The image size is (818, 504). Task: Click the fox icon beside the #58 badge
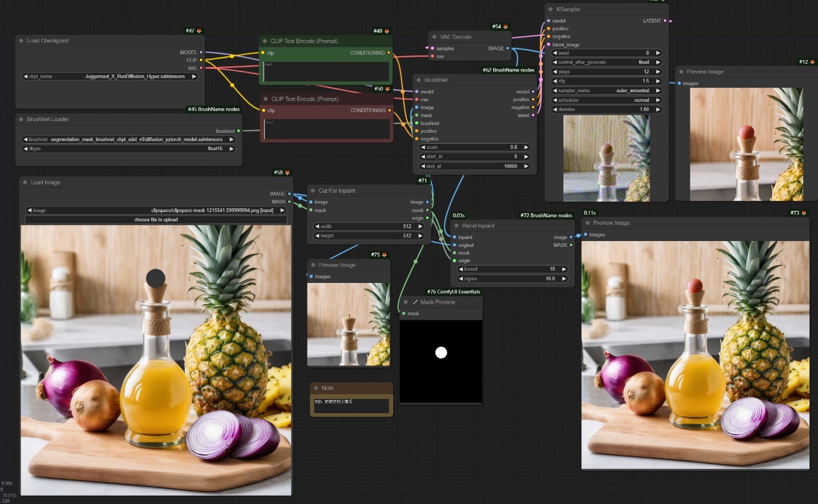tap(287, 173)
